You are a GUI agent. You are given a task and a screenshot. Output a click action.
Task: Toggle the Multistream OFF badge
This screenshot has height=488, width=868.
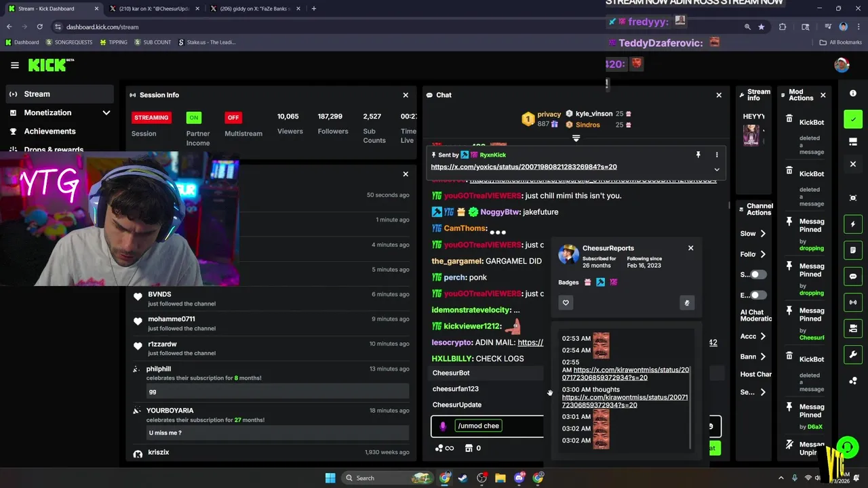pos(233,117)
